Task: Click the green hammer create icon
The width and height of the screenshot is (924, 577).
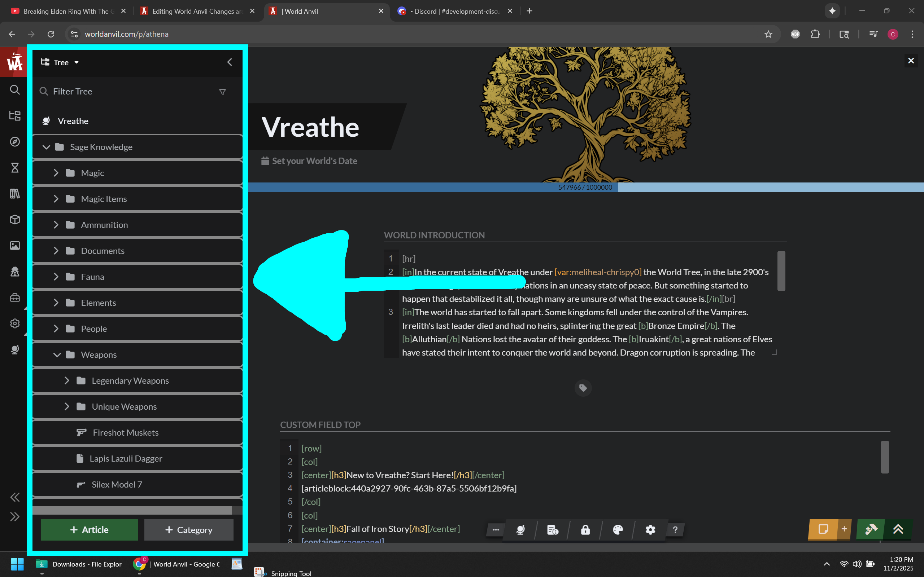Action: pos(871,529)
